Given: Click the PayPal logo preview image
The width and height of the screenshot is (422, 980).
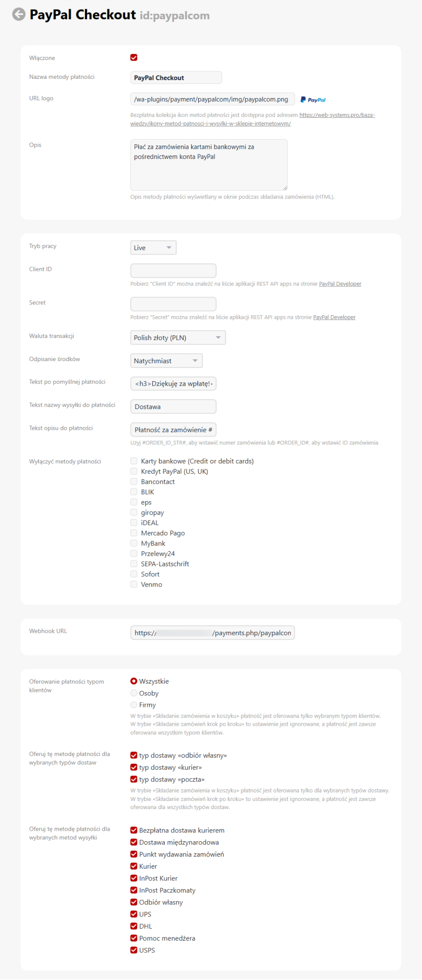Looking at the screenshot, I should point(313,100).
